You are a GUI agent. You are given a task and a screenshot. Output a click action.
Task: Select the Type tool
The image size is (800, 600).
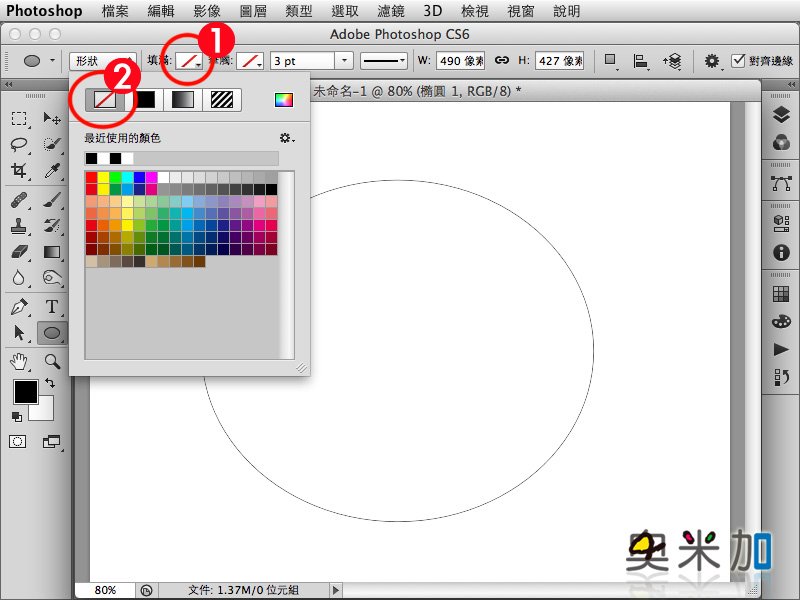coord(52,307)
